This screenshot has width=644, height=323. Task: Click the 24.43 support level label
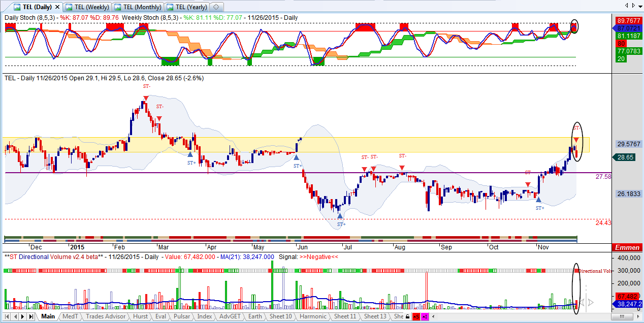pos(603,222)
